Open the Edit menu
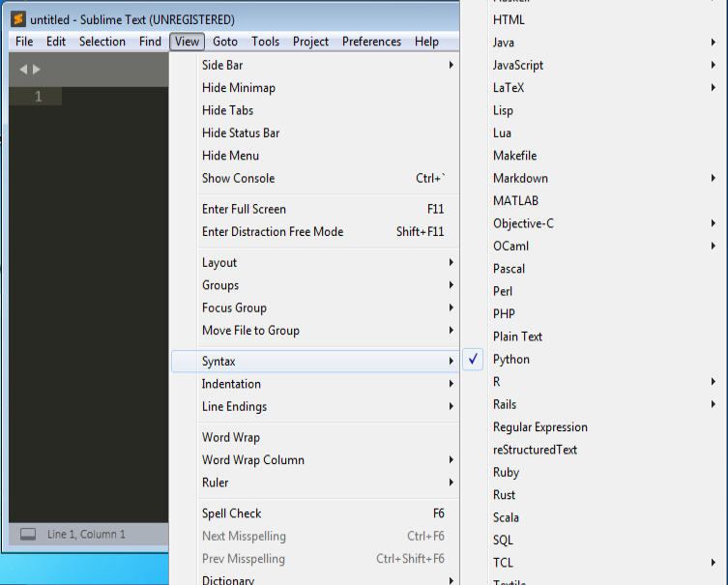Viewport: 728px width, 585px height. point(56,42)
